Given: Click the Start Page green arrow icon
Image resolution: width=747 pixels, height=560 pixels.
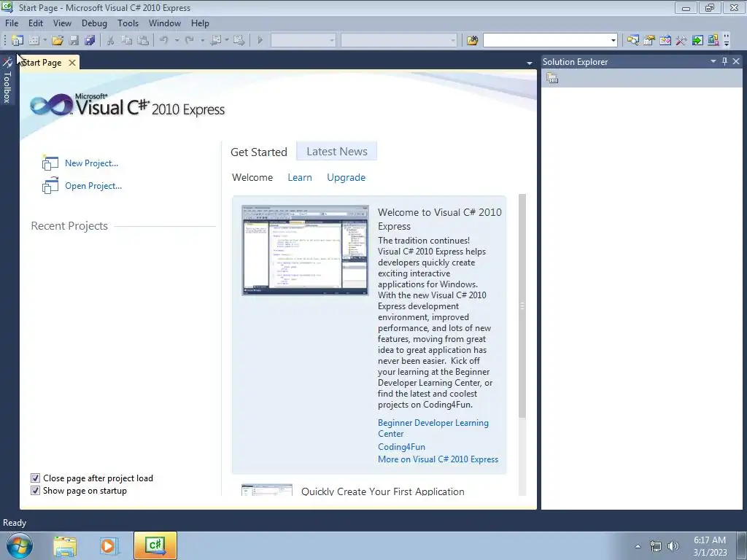Looking at the screenshot, I should tap(697, 41).
